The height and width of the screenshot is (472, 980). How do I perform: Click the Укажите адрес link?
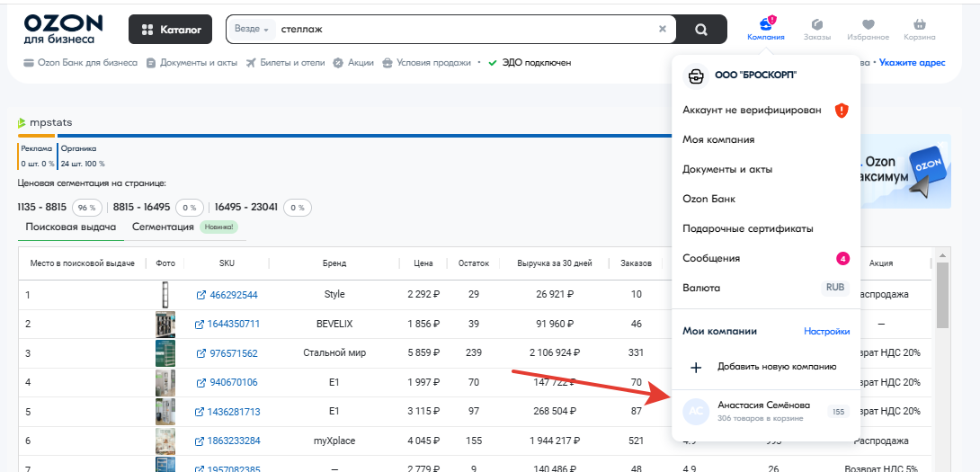pos(913,63)
